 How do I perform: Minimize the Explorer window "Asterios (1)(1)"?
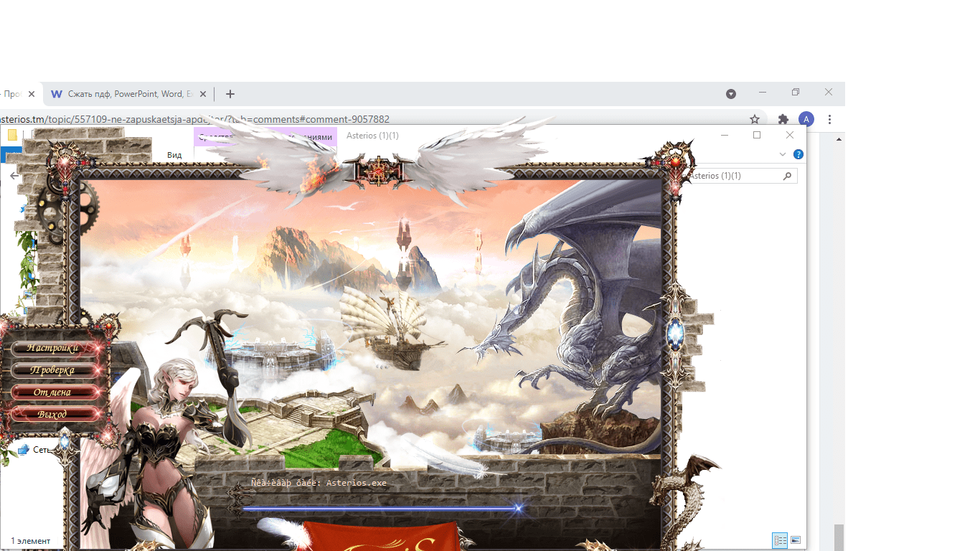(x=725, y=135)
